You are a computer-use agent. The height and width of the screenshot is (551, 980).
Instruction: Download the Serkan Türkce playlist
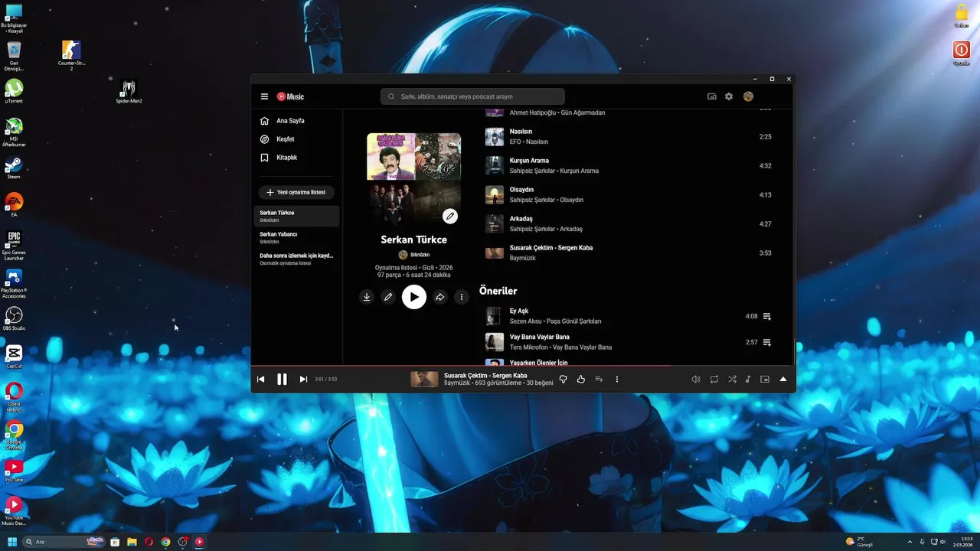(x=367, y=297)
